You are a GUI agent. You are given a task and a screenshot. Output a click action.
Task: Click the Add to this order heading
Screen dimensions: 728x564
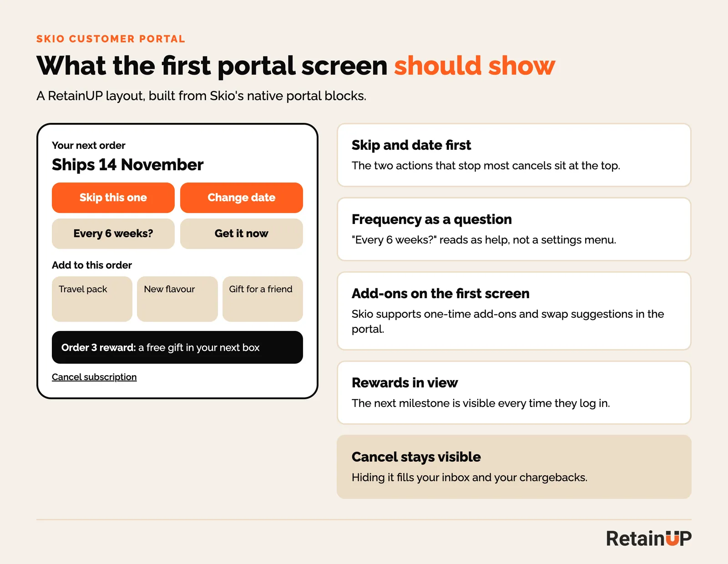(x=92, y=265)
